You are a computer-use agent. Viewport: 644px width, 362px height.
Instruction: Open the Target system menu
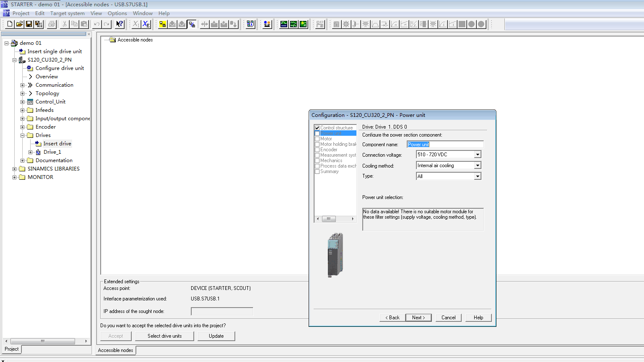tap(68, 13)
